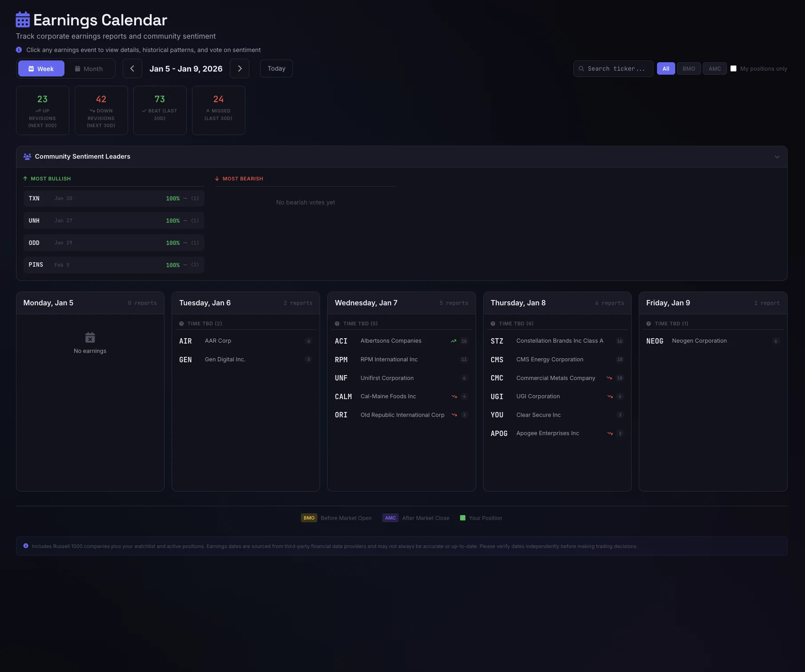Viewport: 805px width, 672px height.
Task: Collapse the Community Sentiment Leaders panel
Action: point(777,157)
